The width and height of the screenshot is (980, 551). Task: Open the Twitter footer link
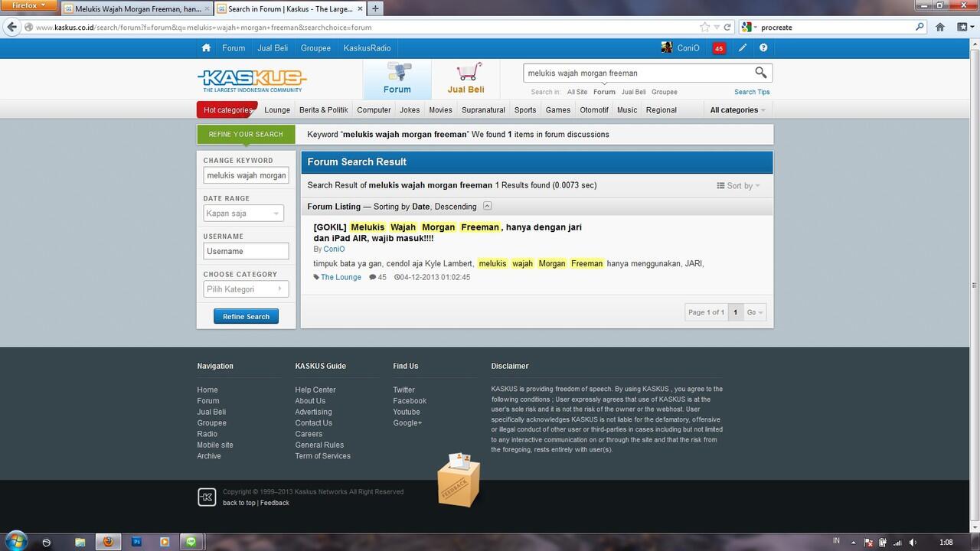pos(403,390)
